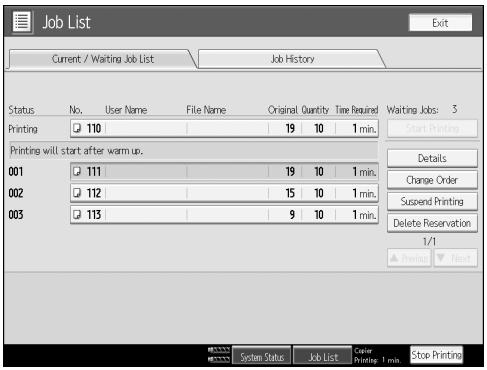This screenshot has width=487, height=370.
Task: Click the 'Printing' status label
Action: 23,129
